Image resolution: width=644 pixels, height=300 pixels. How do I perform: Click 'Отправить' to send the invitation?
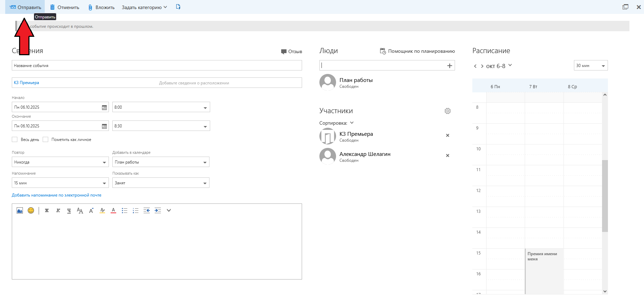pos(25,7)
